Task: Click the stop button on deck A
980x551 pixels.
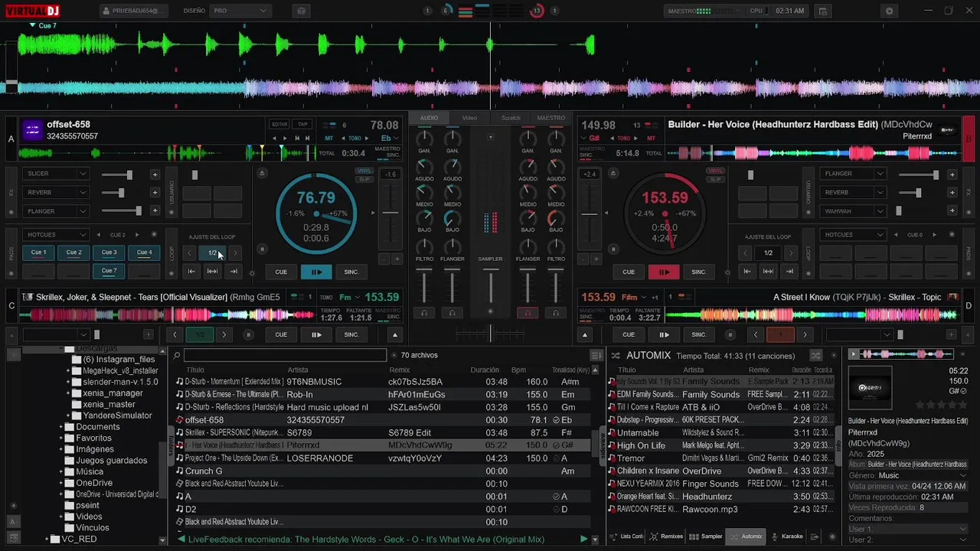Action: [262, 249]
